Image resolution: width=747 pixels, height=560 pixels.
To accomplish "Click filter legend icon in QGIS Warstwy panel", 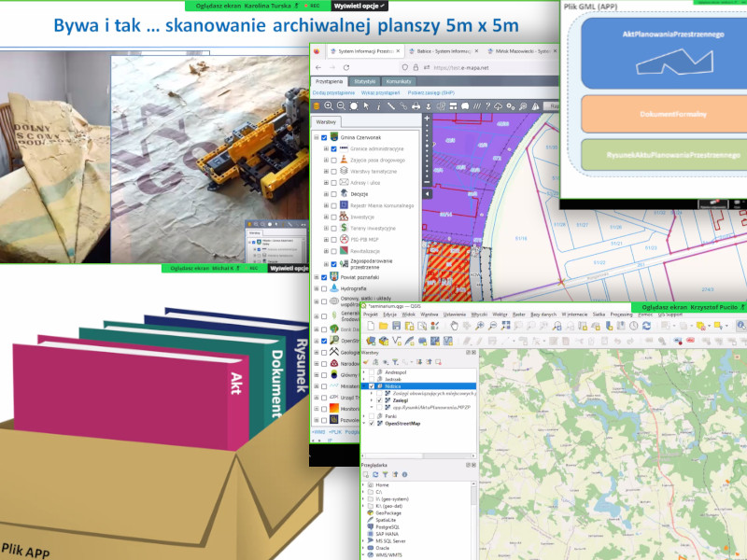I will (395, 362).
